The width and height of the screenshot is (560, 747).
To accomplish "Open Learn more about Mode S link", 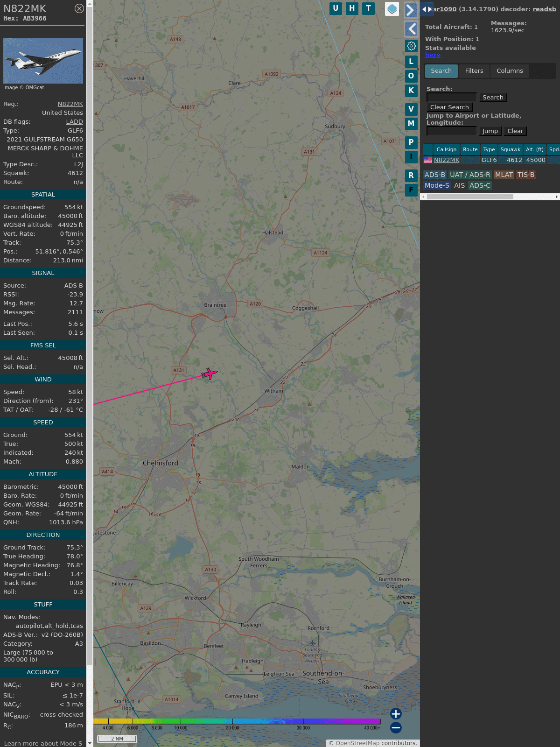I will pyautogui.click(x=43, y=743).
